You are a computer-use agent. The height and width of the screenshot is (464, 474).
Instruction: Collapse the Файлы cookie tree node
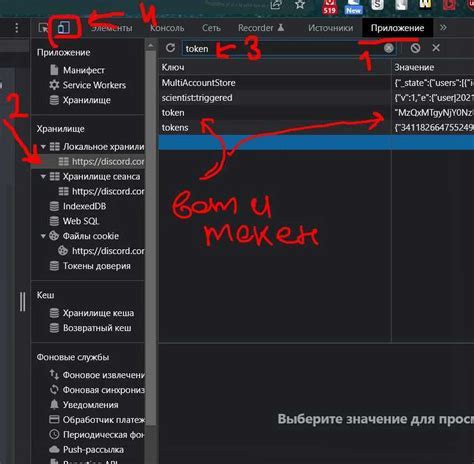pos(43,236)
